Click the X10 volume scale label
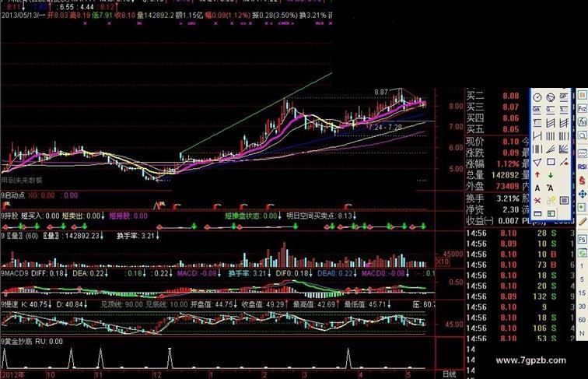The image size is (588, 379). [443, 261]
